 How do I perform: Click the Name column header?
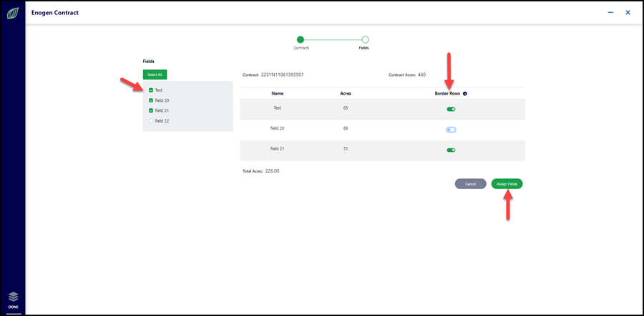[277, 93]
